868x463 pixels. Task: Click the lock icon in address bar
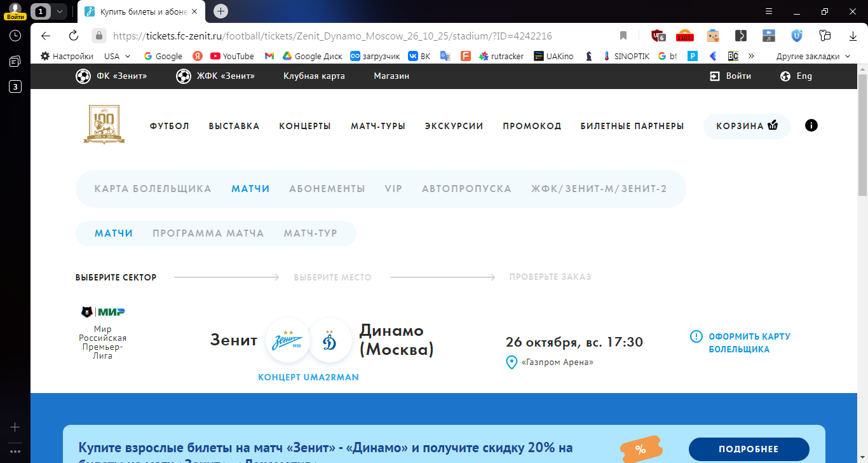tap(98, 36)
